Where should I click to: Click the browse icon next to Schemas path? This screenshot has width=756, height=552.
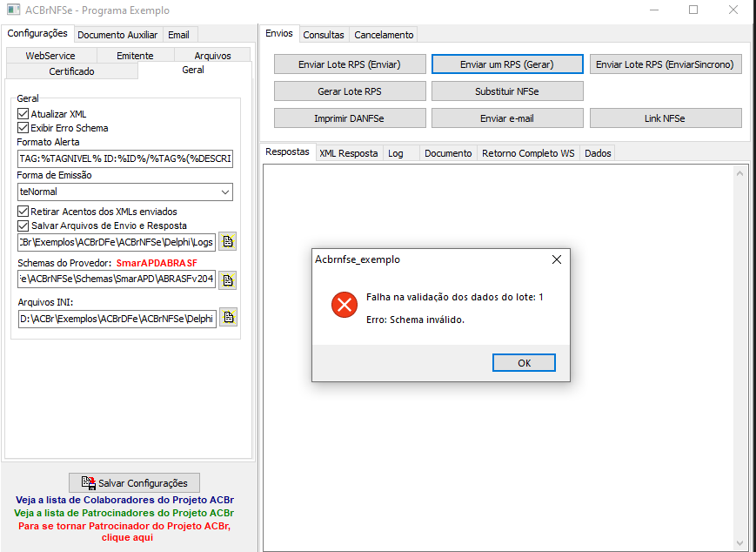(x=228, y=279)
